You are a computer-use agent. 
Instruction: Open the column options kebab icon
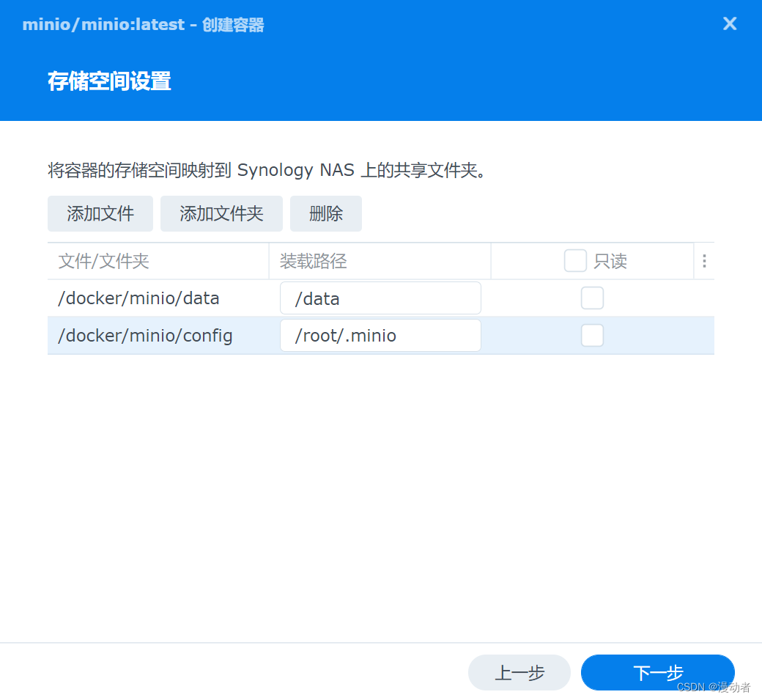tap(704, 260)
